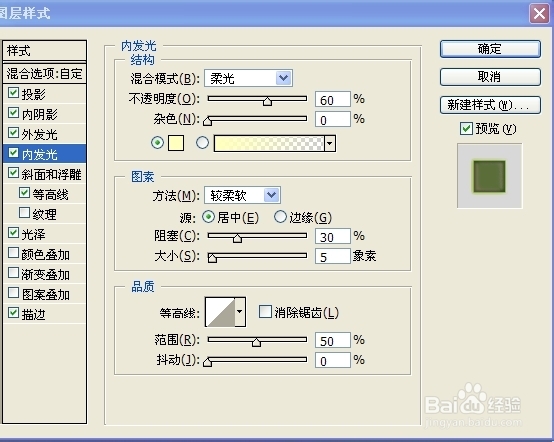Select the 投影 style entry label

[34, 94]
